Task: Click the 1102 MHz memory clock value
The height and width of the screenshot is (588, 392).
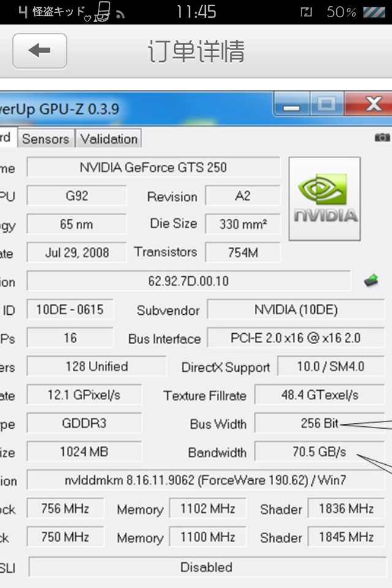Action: pos(208,509)
